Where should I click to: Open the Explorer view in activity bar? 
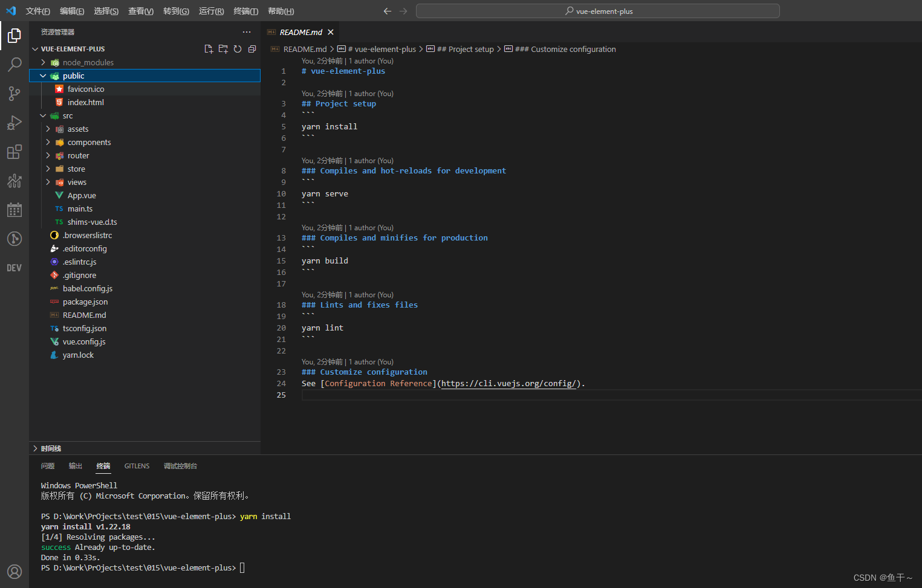point(15,36)
